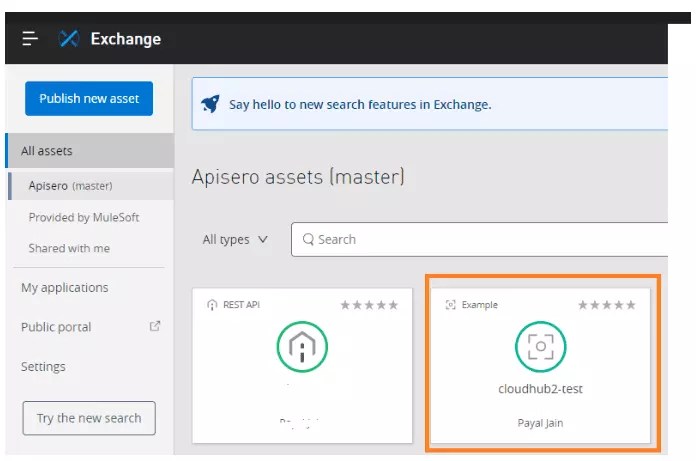This screenshot has width=696, height=461.
Task: Click the green REST API asset circle icon
Action: (x=302, y=347)
